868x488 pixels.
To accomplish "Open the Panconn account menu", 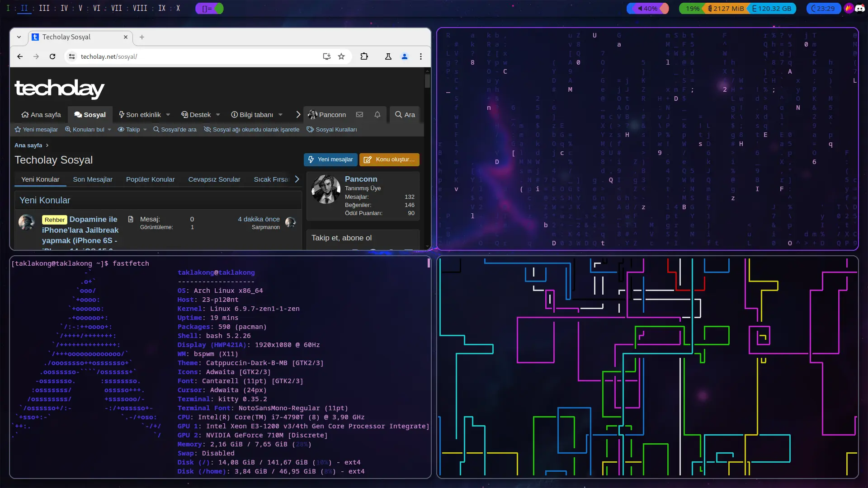I will (x=327, y=115).
